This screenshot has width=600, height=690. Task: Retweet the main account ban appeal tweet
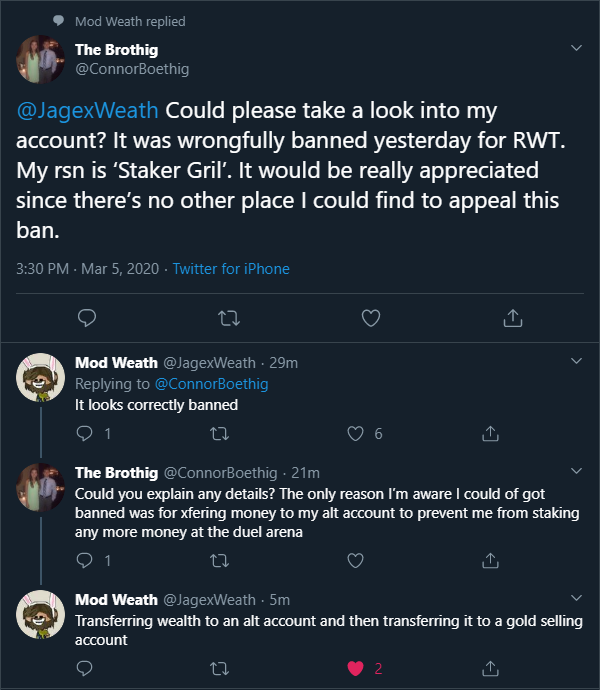pyautogui.click(x=228, y=317)
